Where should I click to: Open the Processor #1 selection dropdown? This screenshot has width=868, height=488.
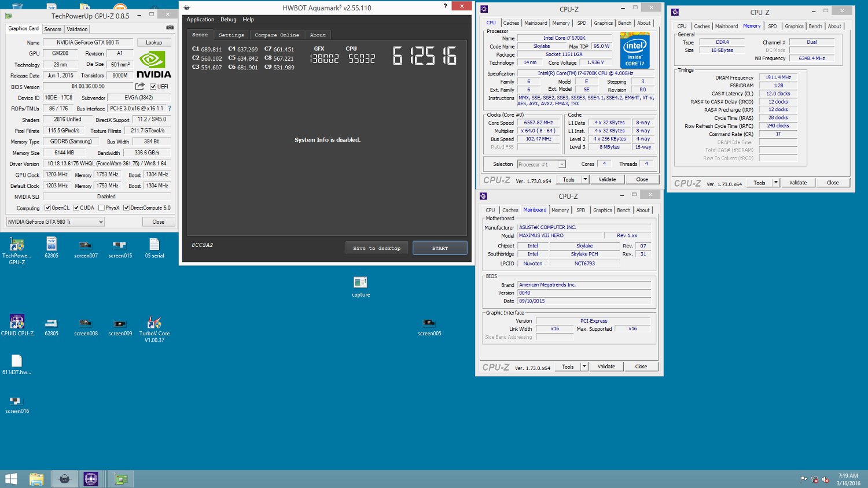[541, 164]
